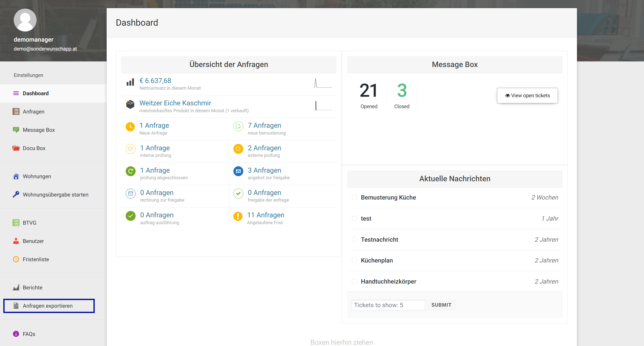Click the Wohnungen house icon
This screenshot has width=644, height=346.
click(16, 176)
